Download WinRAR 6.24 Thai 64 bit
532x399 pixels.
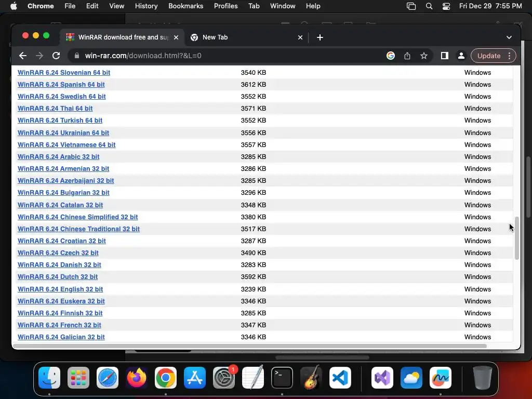pyautogui.click(x=55, y=109)
